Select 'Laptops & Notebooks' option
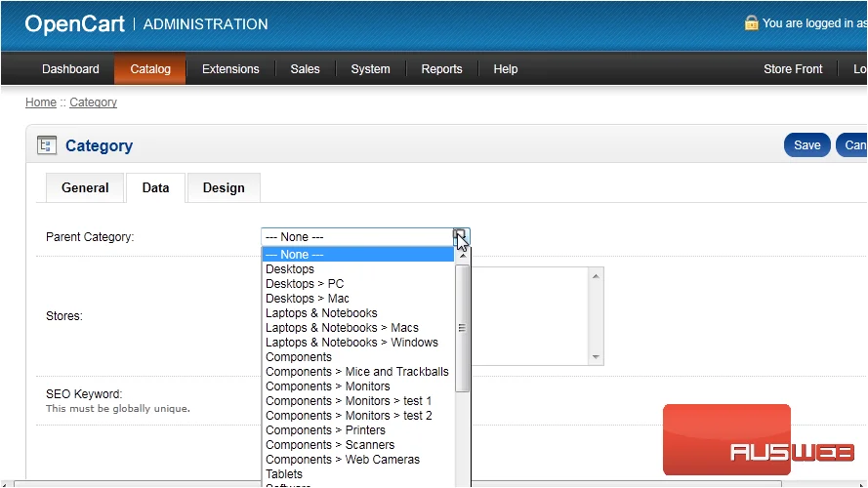 357,313
